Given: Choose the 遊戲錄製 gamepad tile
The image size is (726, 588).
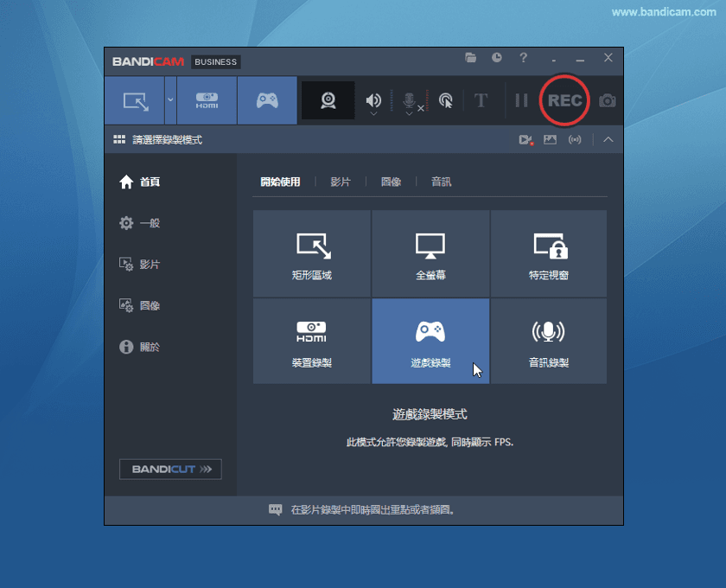Looking at the screenshot, I should pyautogui.click(x=430, y=341).
